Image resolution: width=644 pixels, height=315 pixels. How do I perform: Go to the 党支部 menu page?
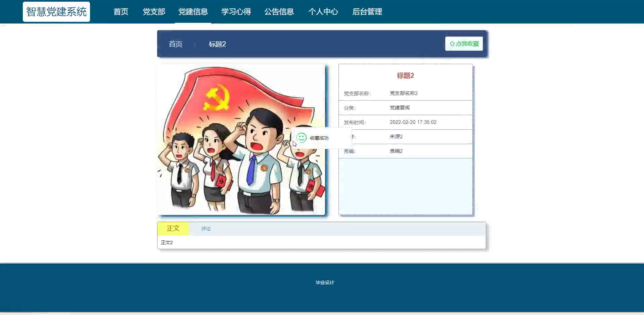(154, 12)
